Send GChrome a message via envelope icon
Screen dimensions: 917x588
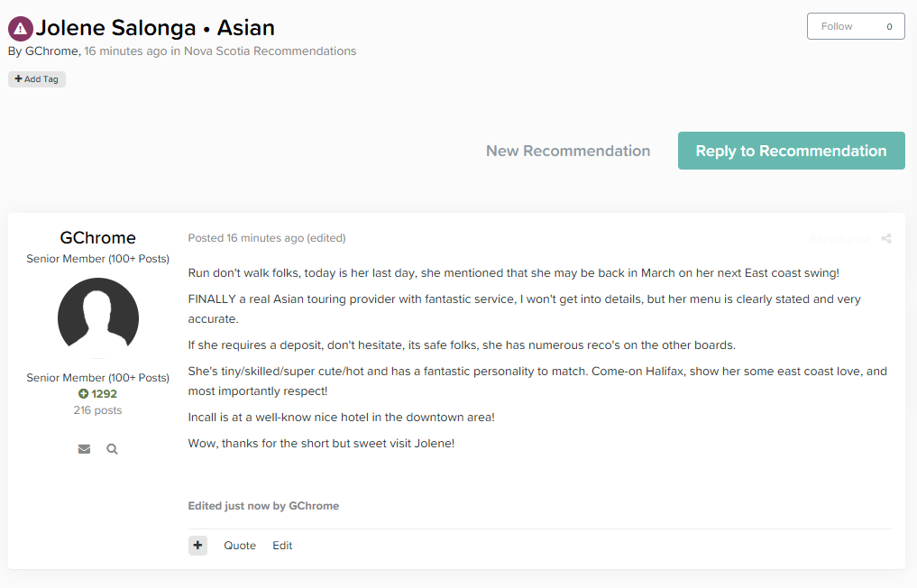point(84,449)
